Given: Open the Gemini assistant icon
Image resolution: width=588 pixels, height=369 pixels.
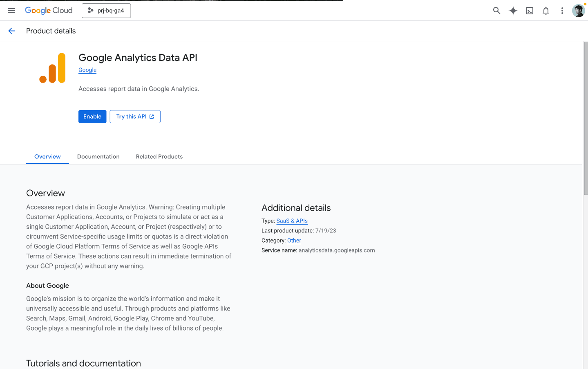Looking at the screenshot, I should 513,11.
